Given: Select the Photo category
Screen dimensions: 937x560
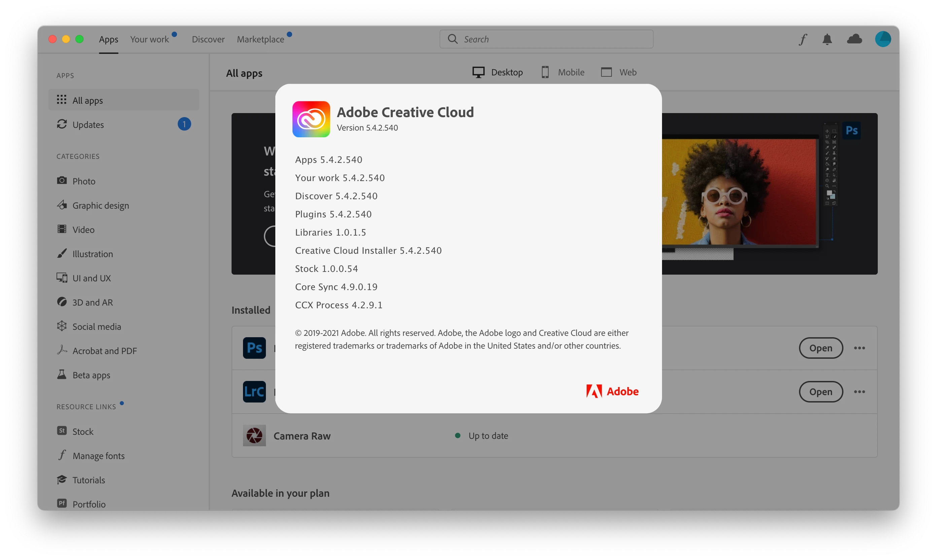Looking at the screenshot, I should [x=84, y=181].
